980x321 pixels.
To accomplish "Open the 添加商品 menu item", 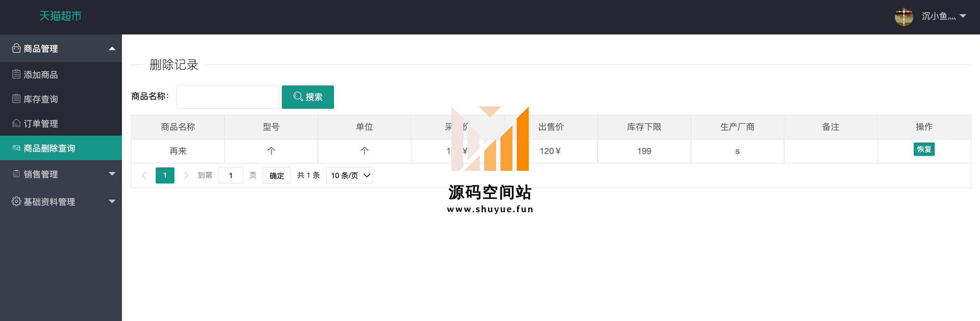I will click(x=41, y=75).
